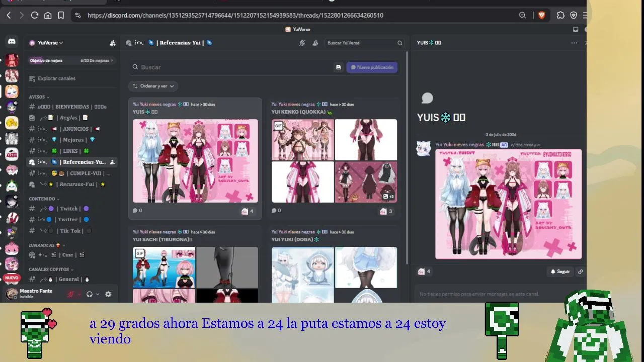This screenshot has height=362, width=644.
Task: Open the invite people icon beside YuiVerse
Action: (113, 43)
